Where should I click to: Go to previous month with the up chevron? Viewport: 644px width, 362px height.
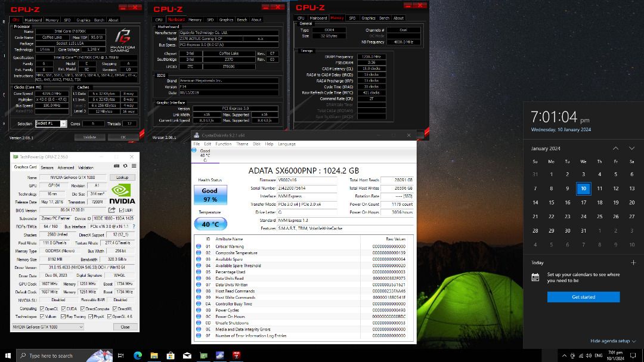point(615,148)
